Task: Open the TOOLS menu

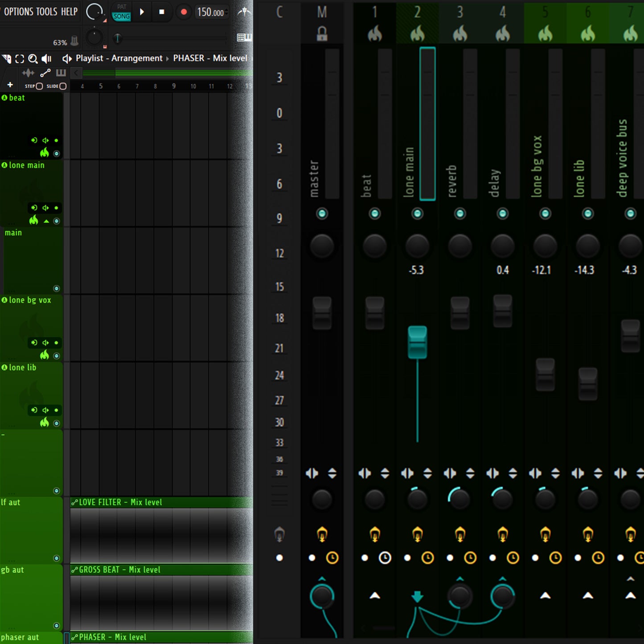Action: pyautogui.click(x=47, y=12)
